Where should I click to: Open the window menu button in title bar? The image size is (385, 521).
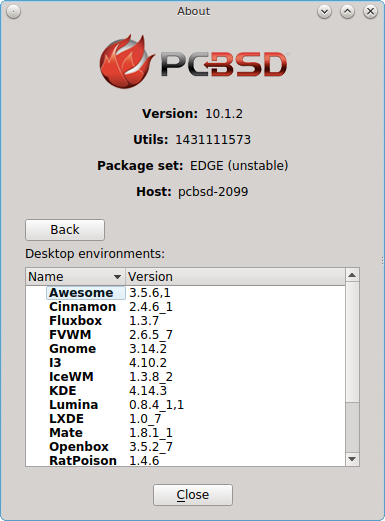[13, 12]
